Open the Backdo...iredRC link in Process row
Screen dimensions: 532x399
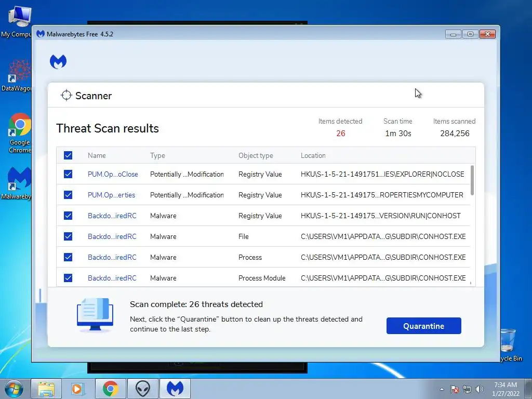pyautogui.click(x=112, y=257)
